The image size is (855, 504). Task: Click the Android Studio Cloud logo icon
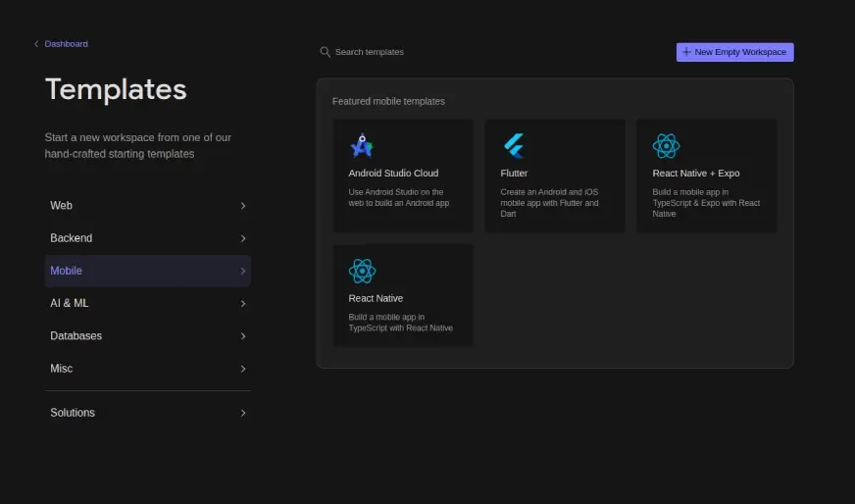coord(362,146)
